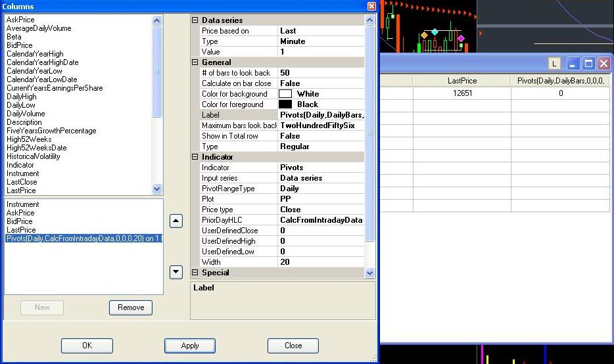Edit the Label field Pivots value
The height and width of the screenshot is (364, 614).
321,115
